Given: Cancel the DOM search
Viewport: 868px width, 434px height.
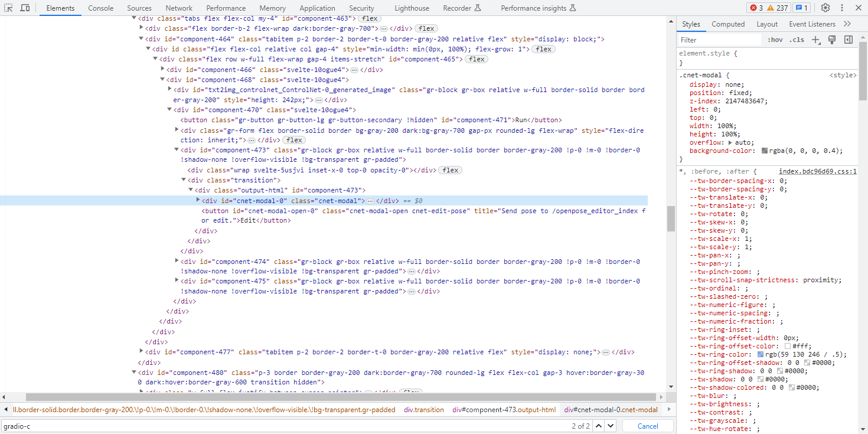Looking at the screenshot, I should click(x=648, y=425).
